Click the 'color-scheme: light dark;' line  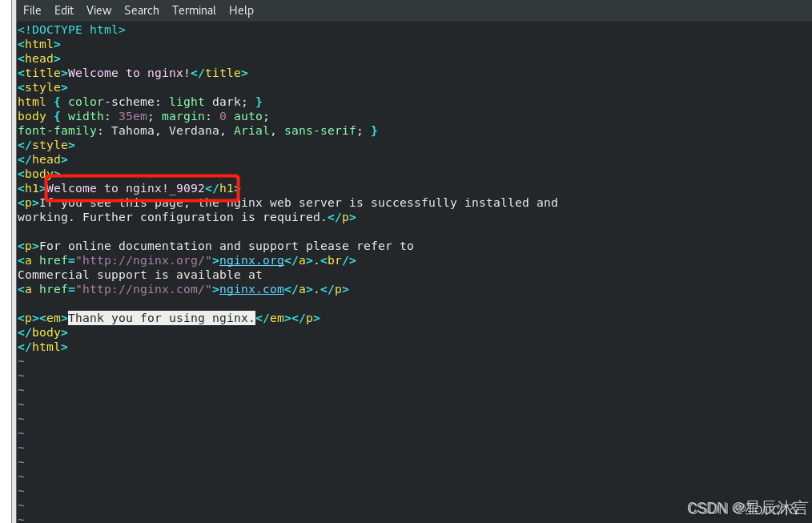coord(140,102)
